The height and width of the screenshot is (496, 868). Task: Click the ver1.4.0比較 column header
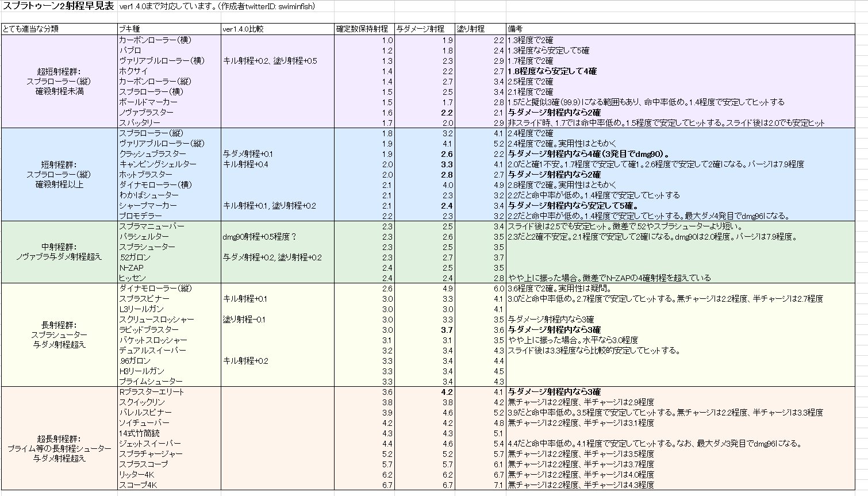pos(278,29)
